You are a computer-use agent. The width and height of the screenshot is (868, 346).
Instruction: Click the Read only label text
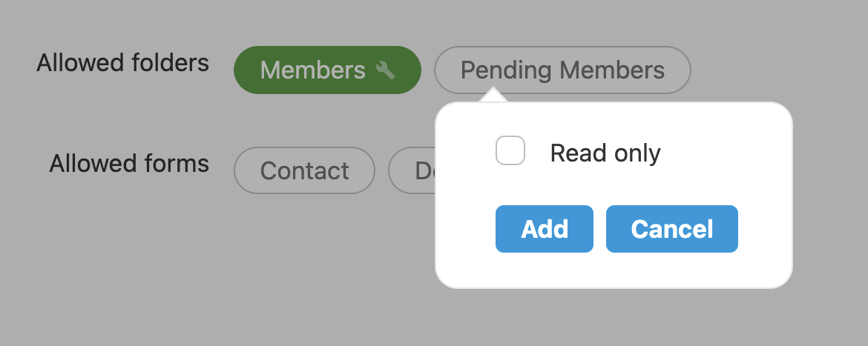point(605,153)
